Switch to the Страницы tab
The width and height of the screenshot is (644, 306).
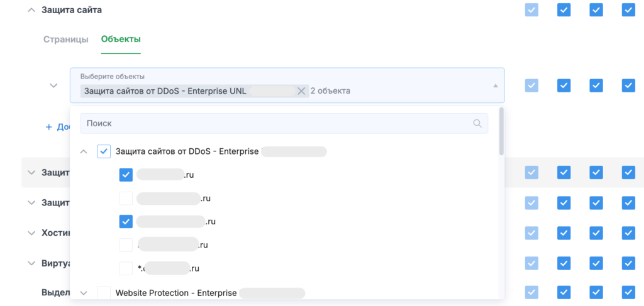pos(65,40)
